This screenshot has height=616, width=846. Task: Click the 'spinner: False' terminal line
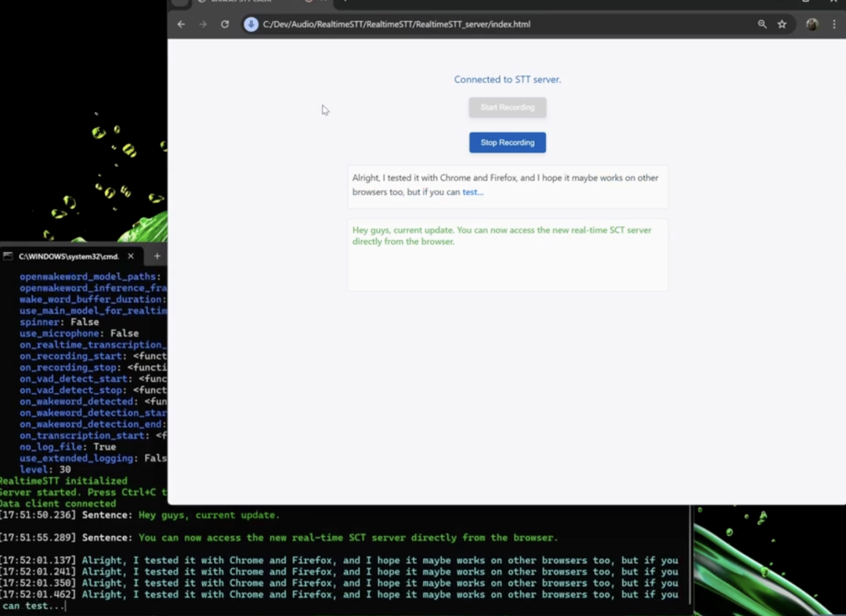60,322
